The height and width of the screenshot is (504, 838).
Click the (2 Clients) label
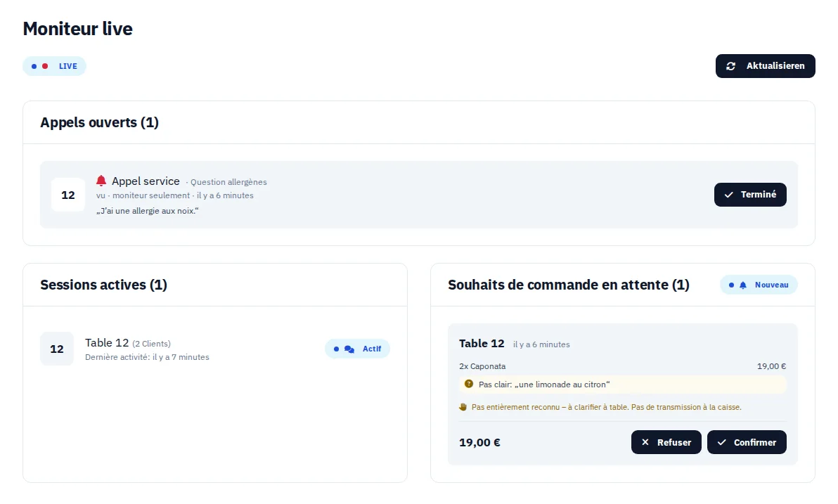pyautogui.click(x=152, y=344)
